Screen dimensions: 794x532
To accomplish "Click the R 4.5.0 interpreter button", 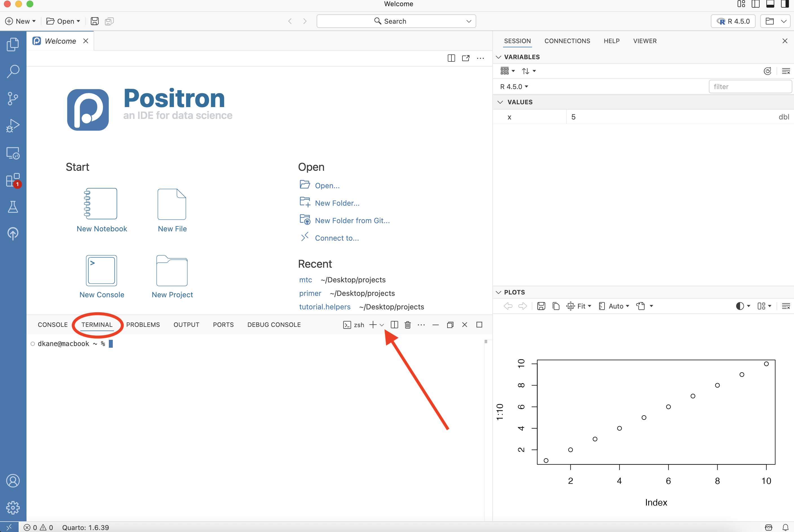I will pos(733,21).
